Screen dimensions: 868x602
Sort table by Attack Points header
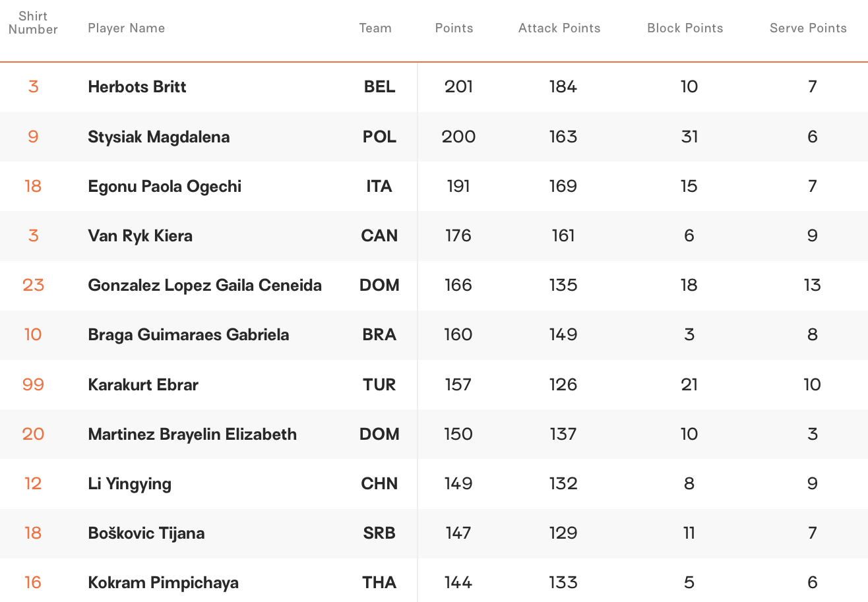pos(559,28)
